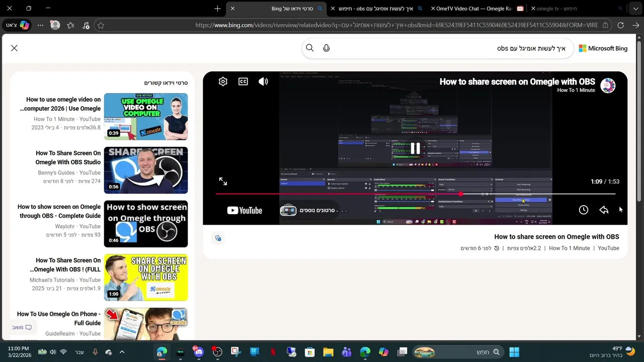Close the video viewer with the X
This screenshot has height=362, width=644.
[x=14, y=48]
